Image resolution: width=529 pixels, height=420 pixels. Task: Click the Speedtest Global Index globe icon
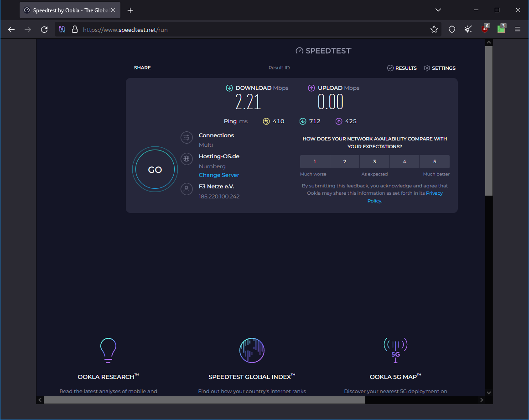pyautogui.click(x=252, y=350)
